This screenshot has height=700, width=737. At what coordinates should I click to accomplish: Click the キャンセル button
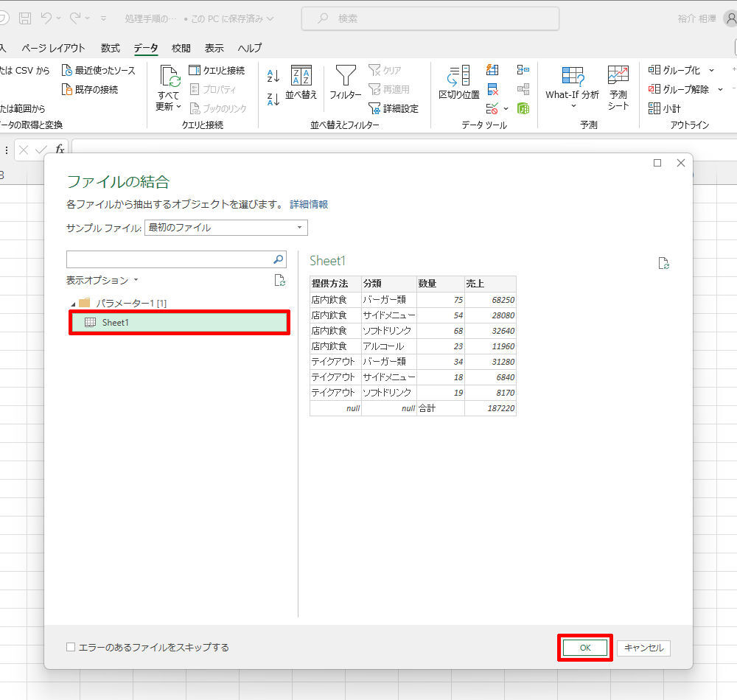(643, 648)
